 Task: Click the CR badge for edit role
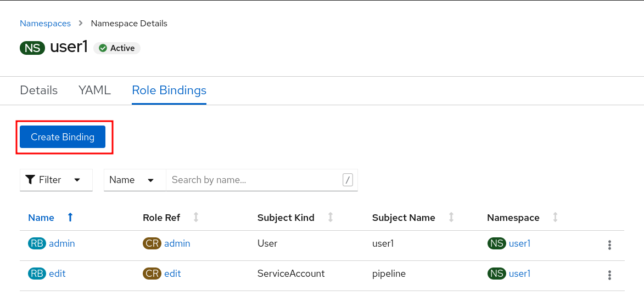152,274
